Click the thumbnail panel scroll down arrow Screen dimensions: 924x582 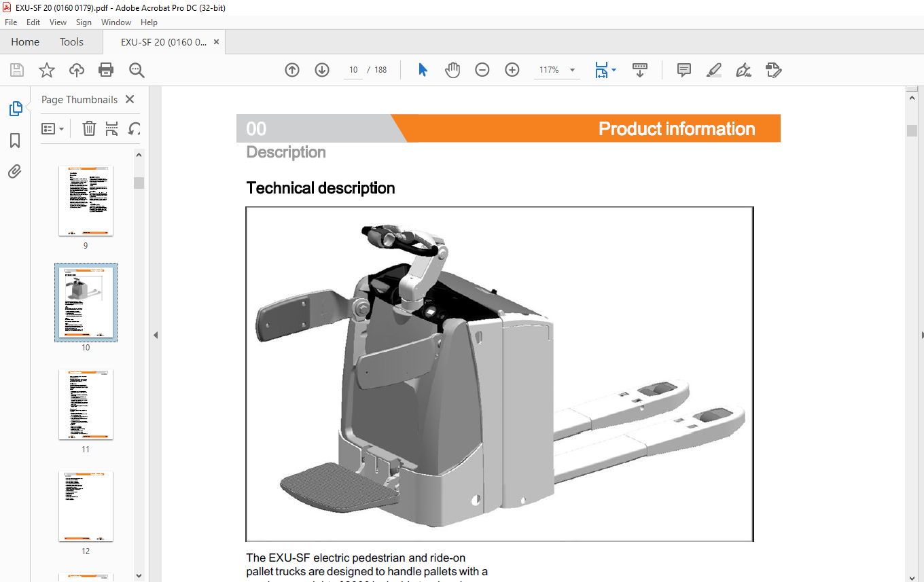pyautogui.click(x=139, y=576)
